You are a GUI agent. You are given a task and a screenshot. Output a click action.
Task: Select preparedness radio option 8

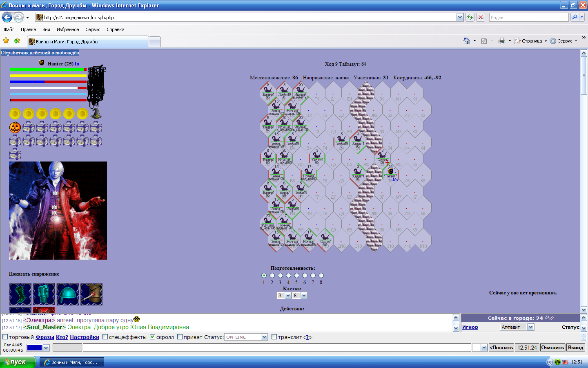321,275
